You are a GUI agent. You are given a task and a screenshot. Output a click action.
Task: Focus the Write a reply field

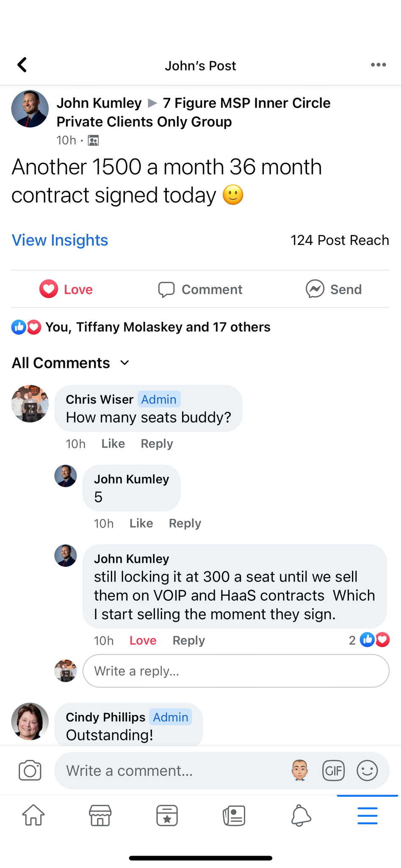(x=236, y=671)
